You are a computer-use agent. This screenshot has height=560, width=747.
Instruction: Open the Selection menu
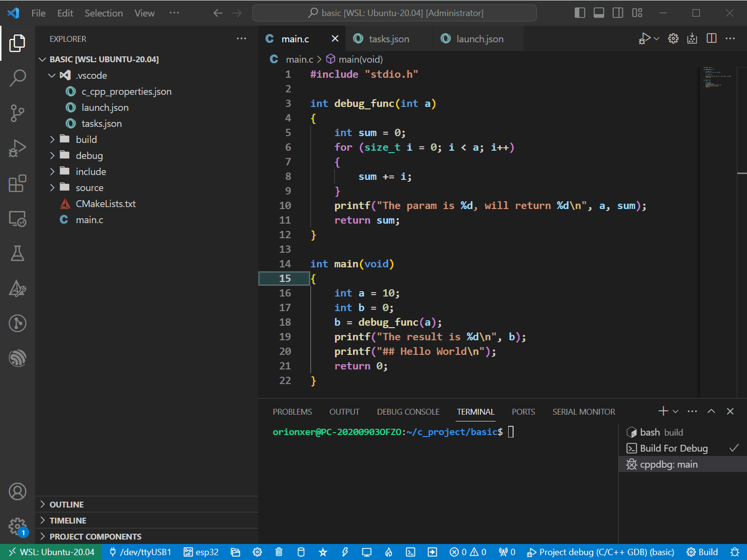coord(104,13)
